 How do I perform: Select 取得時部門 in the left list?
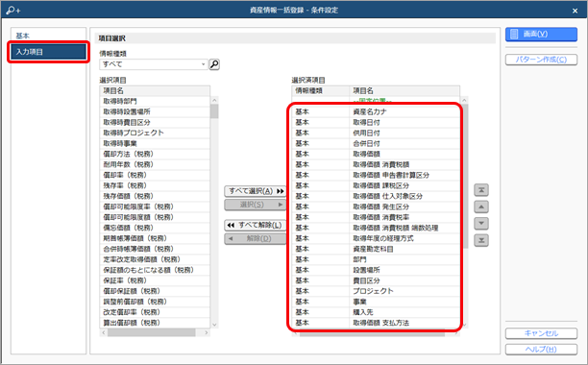click(155, 101)
